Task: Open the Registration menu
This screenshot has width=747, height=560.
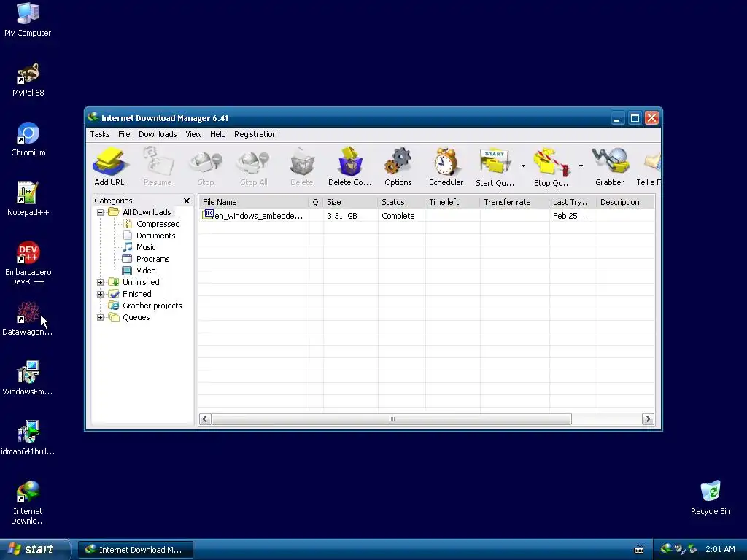Action: click(255, 134)
